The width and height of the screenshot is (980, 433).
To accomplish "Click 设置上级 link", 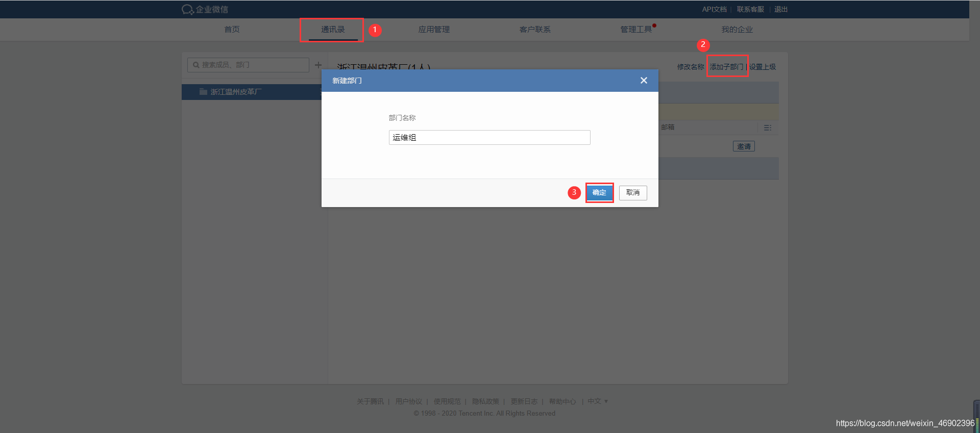I will click(x=763, y=67).
